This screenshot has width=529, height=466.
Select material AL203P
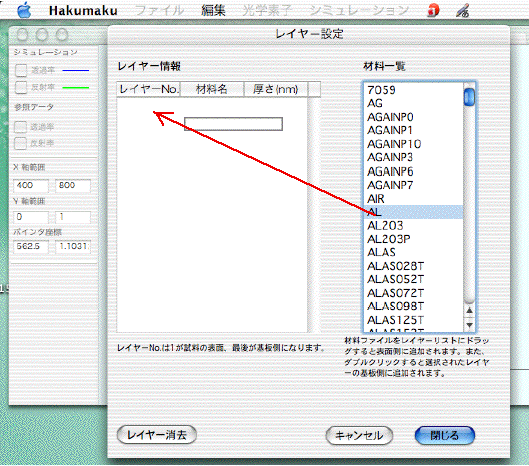(414, 239)
